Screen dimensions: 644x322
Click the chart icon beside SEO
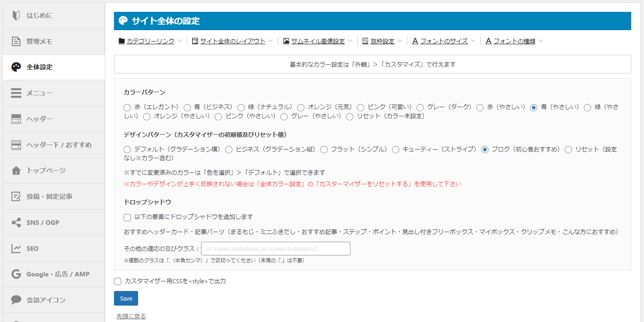click(x=16, y=249)
